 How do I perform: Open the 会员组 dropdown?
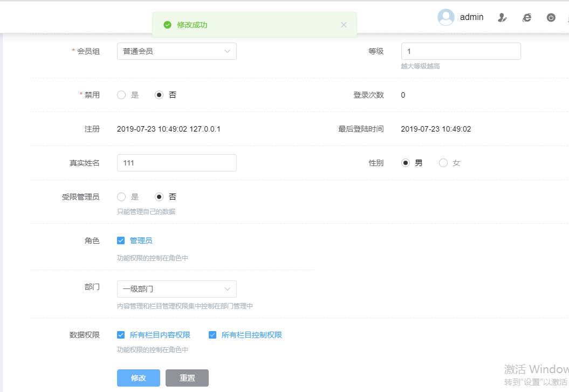(177, 51)
